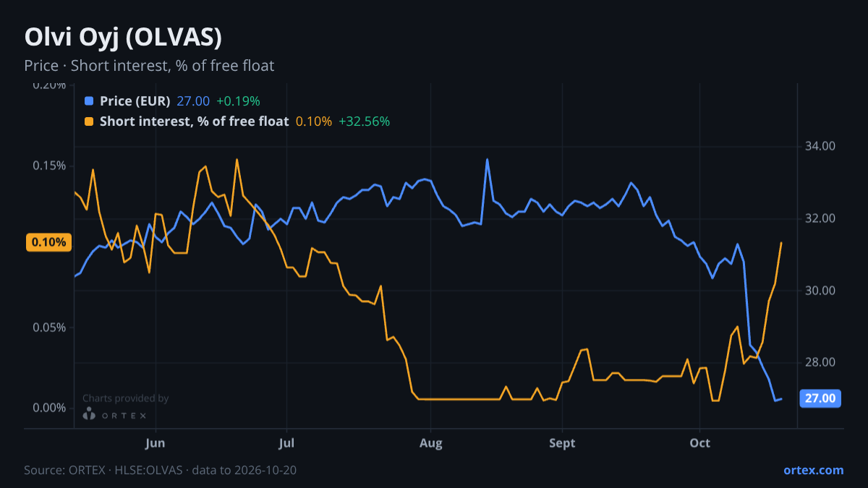The image size is (868, 488).
Task: Click the 0.15% left axis label
Action: click(49, 166)
